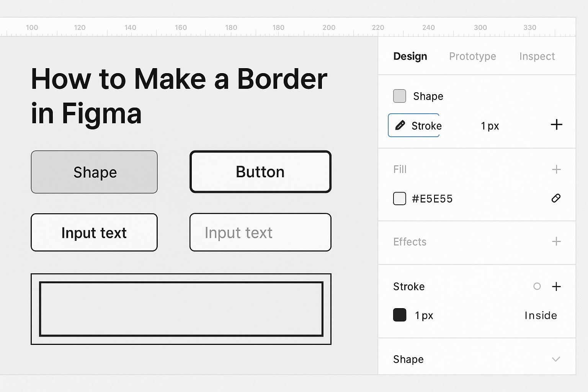Screen dimensions: 588x392
Task: Add a stroke via the Stroke section plus
Action: [x=557, y=286]
